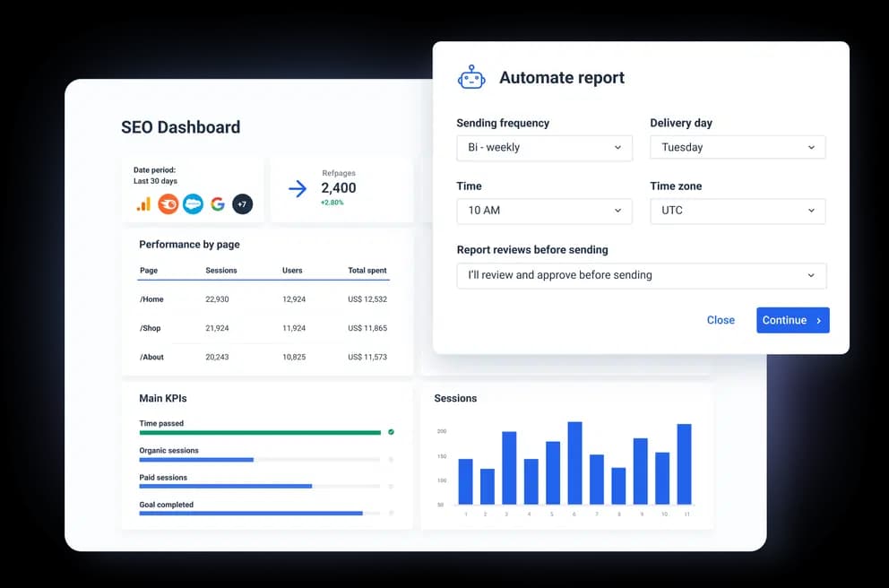Open the Time dropdown set to 10 AM
This screenshot has width=889, height=588.
pyautogui.click(x=544, y=211)
